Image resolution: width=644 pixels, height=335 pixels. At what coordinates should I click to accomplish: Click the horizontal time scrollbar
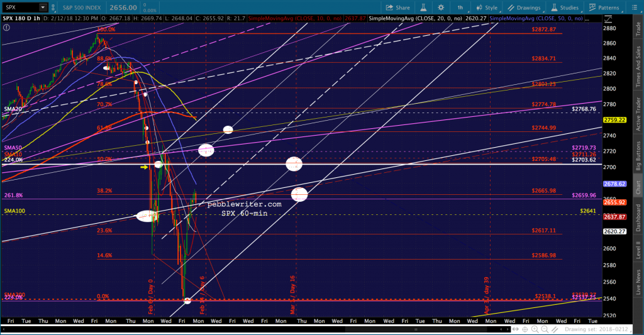pos(252,329)
